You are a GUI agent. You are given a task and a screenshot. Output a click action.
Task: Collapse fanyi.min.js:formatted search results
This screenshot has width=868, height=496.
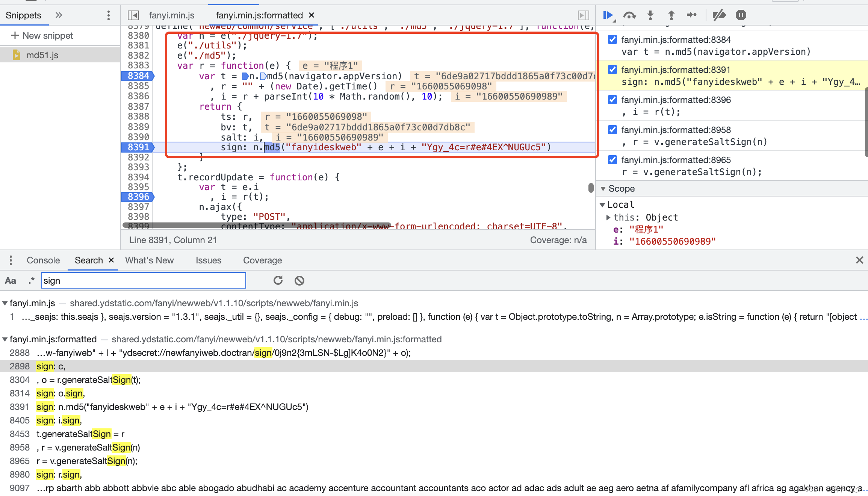(5, 339)
